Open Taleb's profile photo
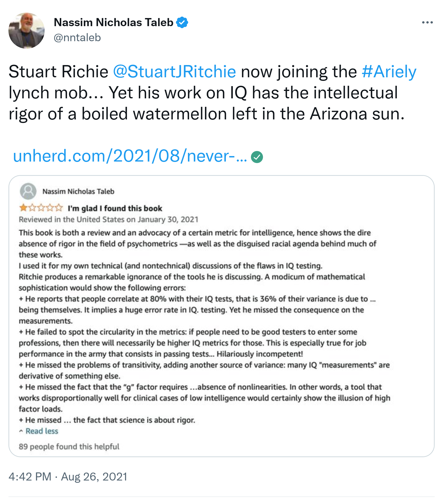This screenshot has height=504, width=442. click(26, 31)
